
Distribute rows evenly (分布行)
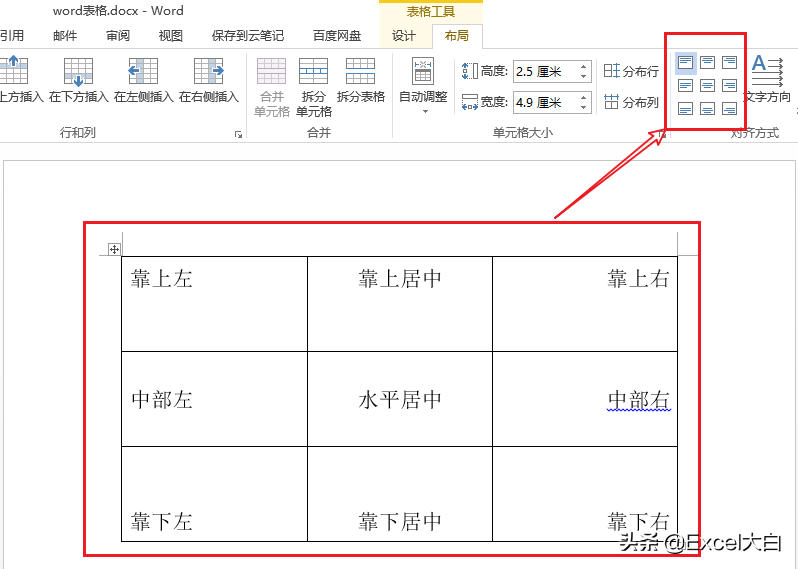(631, 72)
